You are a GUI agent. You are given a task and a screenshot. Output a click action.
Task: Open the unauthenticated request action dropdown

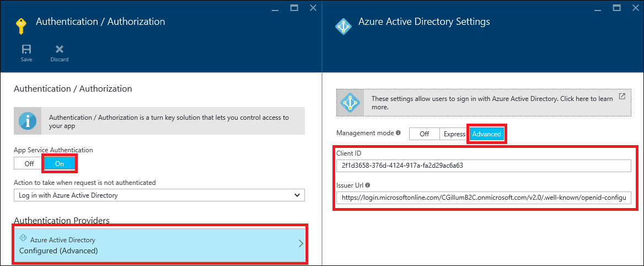point(159,195)
